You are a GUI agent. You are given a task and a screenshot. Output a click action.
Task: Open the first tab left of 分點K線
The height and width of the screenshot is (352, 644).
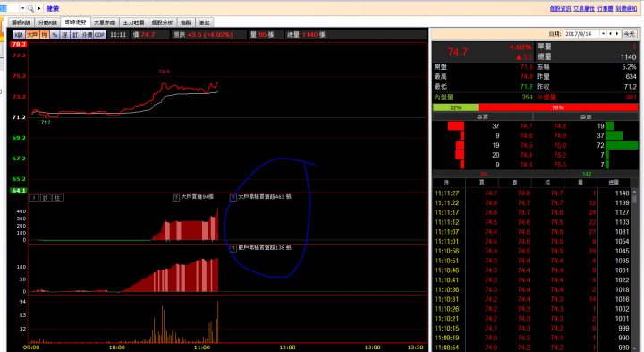(x=21, y=22)
